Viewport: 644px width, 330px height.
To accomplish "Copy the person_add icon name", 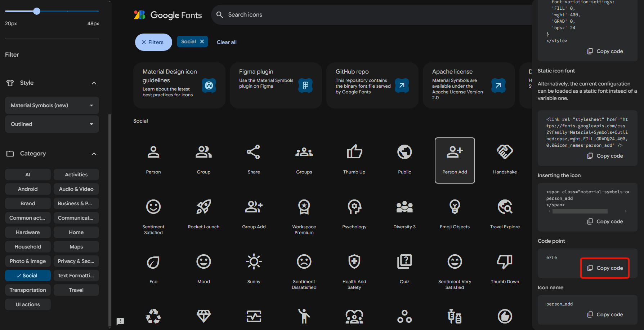I will (605, 314).
